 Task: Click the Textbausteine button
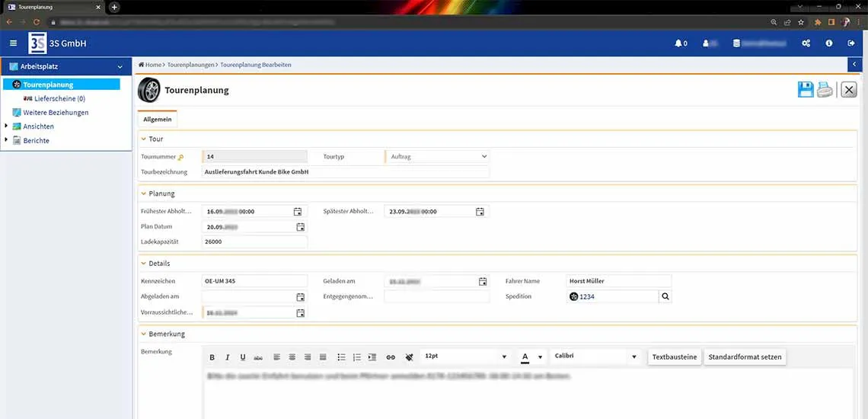tap(675, 357)
